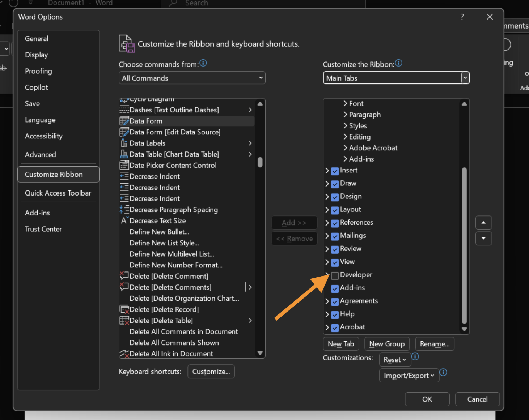This screenshot has width=529, height=420.
Task: Click the Decrease Text Size icon
Action: click(124, 220)
